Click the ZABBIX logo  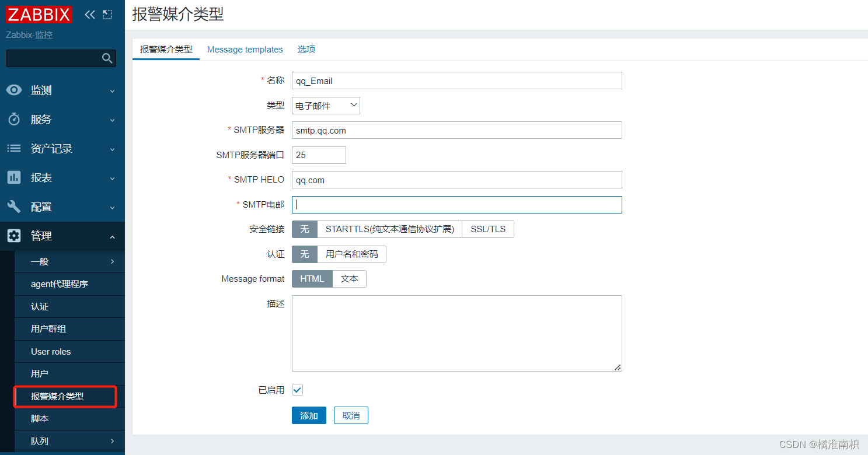coord(39,15)
